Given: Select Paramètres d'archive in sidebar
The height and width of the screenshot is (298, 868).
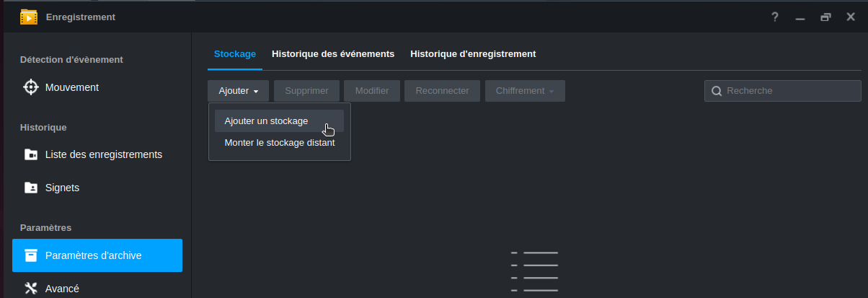Looking at the screenshot, I should 97,255.
